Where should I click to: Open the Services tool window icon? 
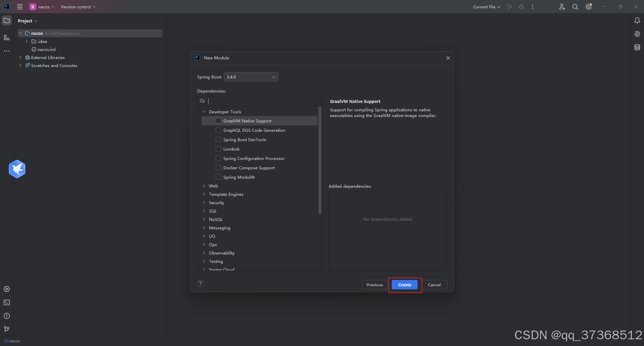[7, 289]
